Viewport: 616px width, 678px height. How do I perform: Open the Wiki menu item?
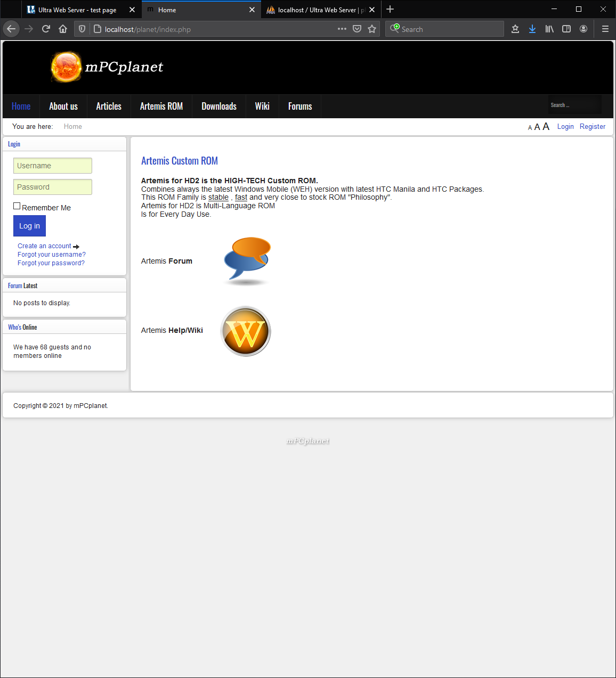click(262, 106)
